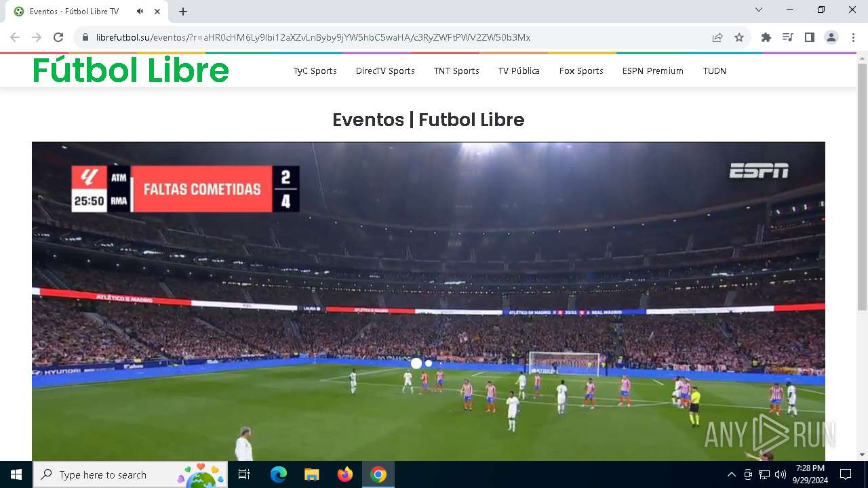Click the Fútbol Libre logo
Viewport: 868px width, 488px height.
tap(131, 70)
